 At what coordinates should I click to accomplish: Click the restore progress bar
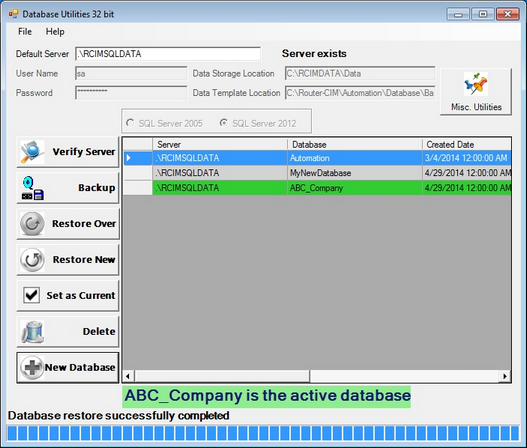coord(264,433)
